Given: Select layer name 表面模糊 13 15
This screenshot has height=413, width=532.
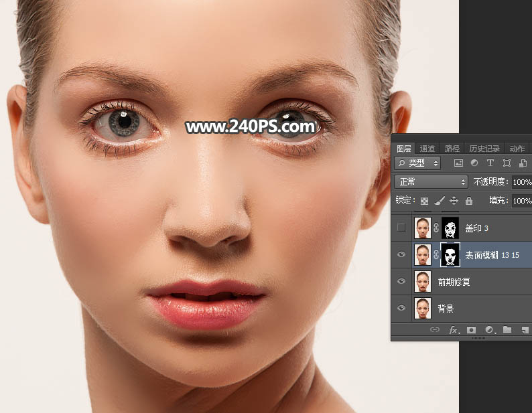Looking at the screenshot, I should [x=492, y=255].
